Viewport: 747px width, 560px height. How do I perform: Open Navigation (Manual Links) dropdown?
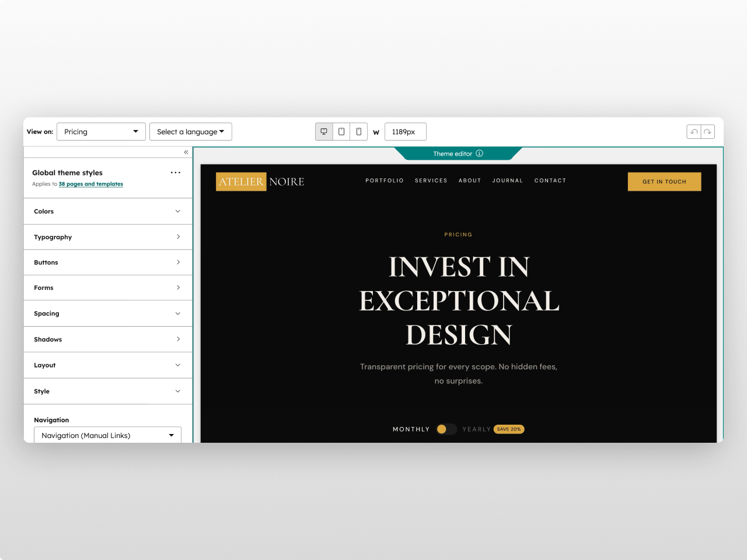coord(107,435)
